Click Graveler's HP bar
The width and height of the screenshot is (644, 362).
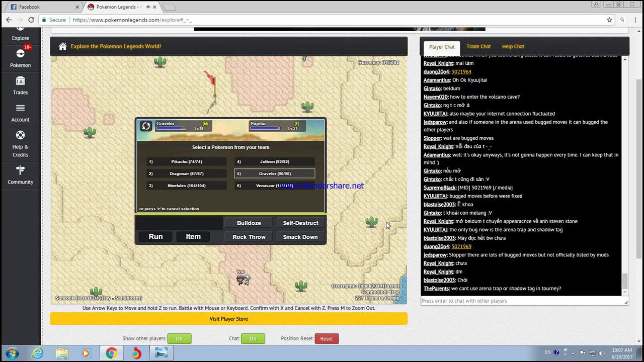pyautogui.click(x=171, y=129)
